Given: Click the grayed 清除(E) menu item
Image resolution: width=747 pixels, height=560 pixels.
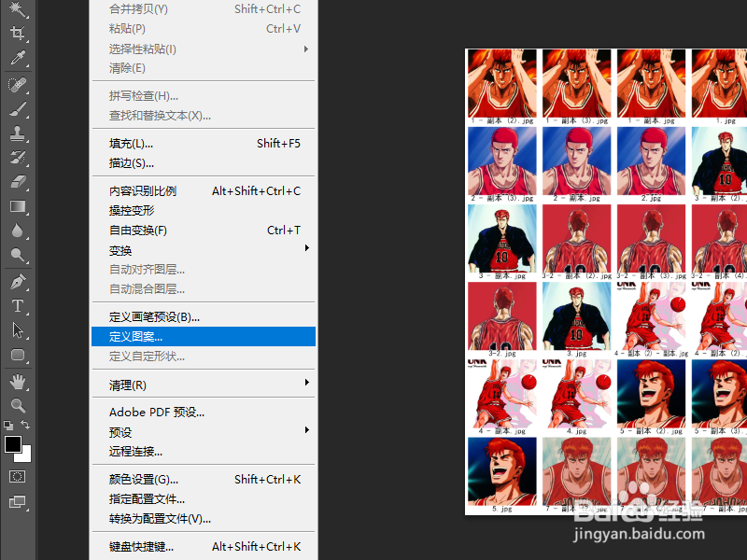Looking at the screenshot, I should [204, 68].
